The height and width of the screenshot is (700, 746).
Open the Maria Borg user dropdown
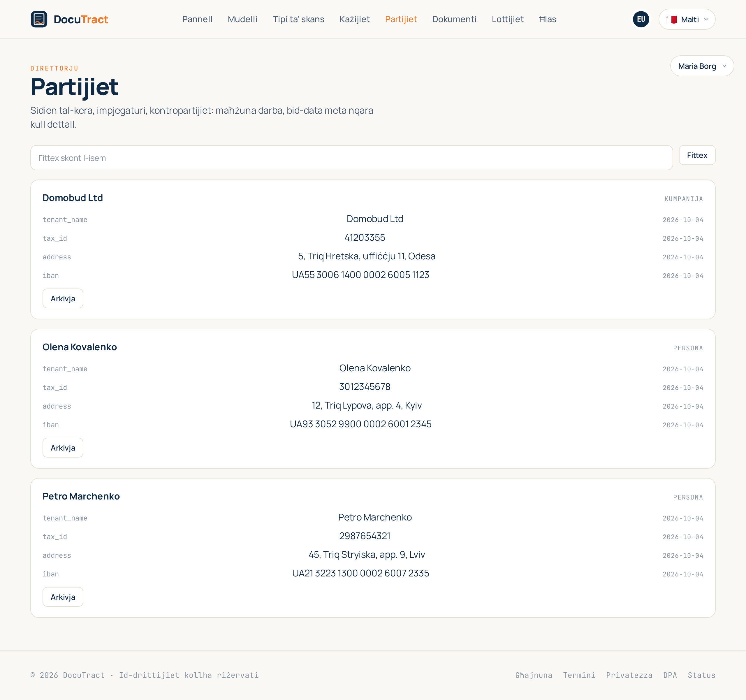(702, 66)
